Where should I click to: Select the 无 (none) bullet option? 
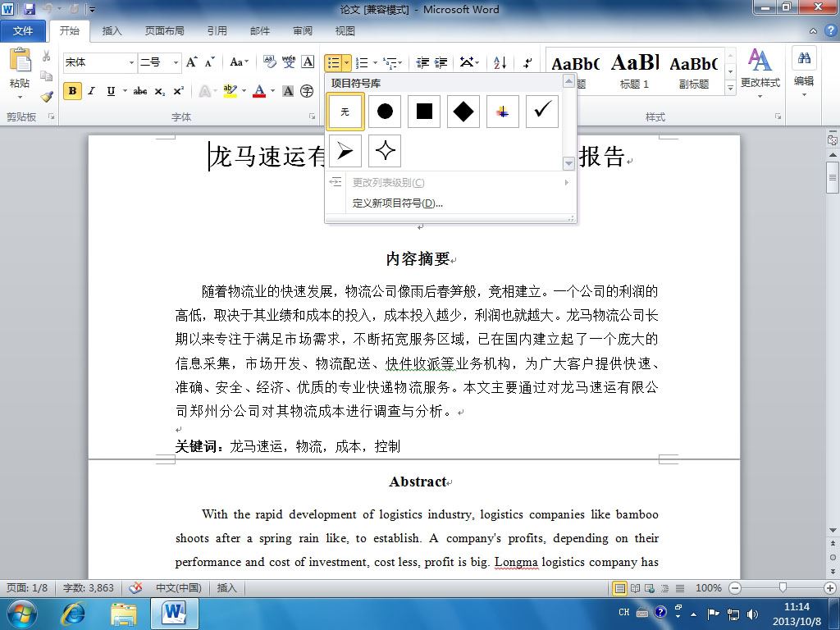tap(345, 112)
